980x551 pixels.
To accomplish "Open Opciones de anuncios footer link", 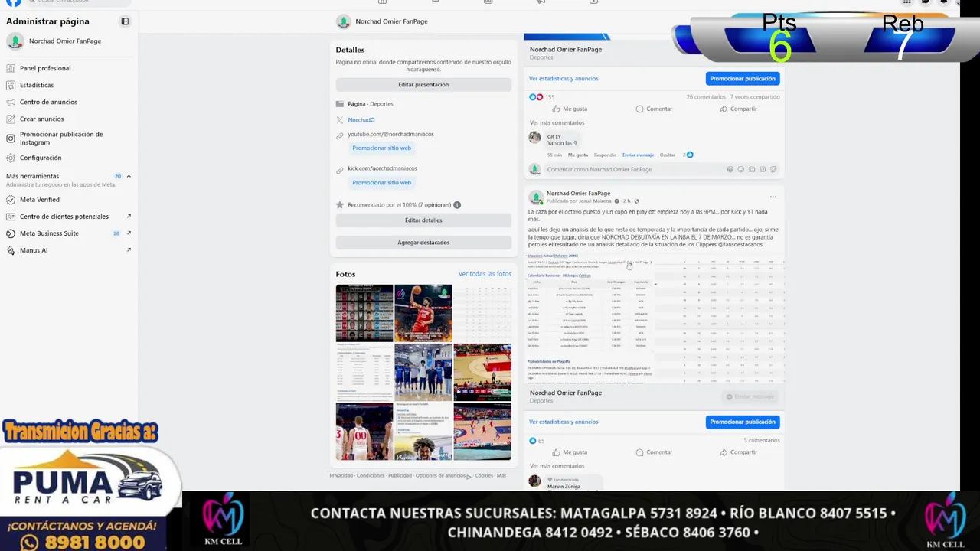I will click(440, 475).
